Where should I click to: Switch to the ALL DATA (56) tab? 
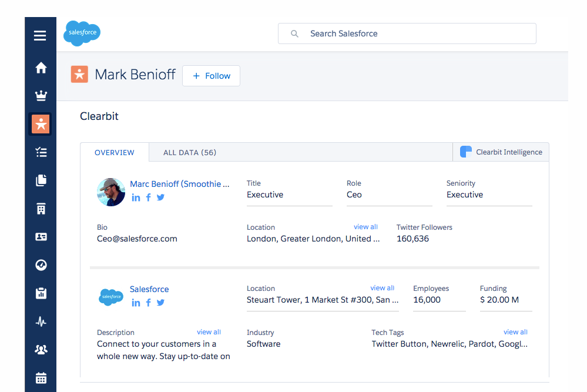tap(190, 152)
